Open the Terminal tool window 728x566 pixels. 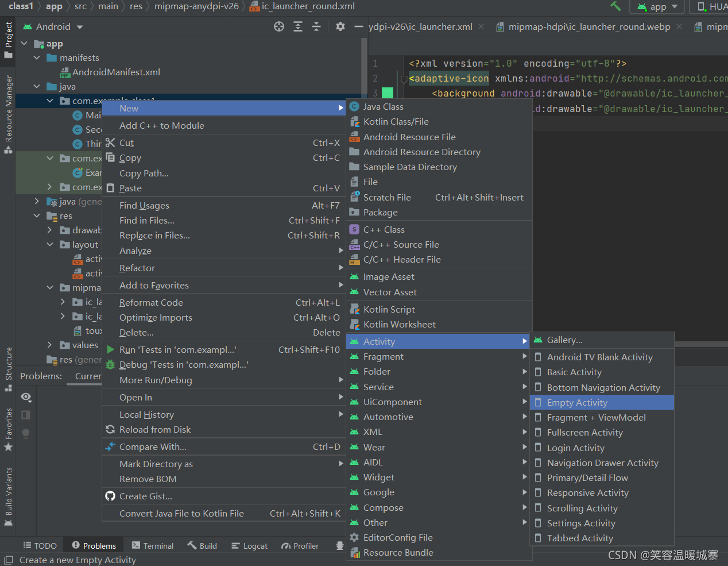(x=152, y=546)
